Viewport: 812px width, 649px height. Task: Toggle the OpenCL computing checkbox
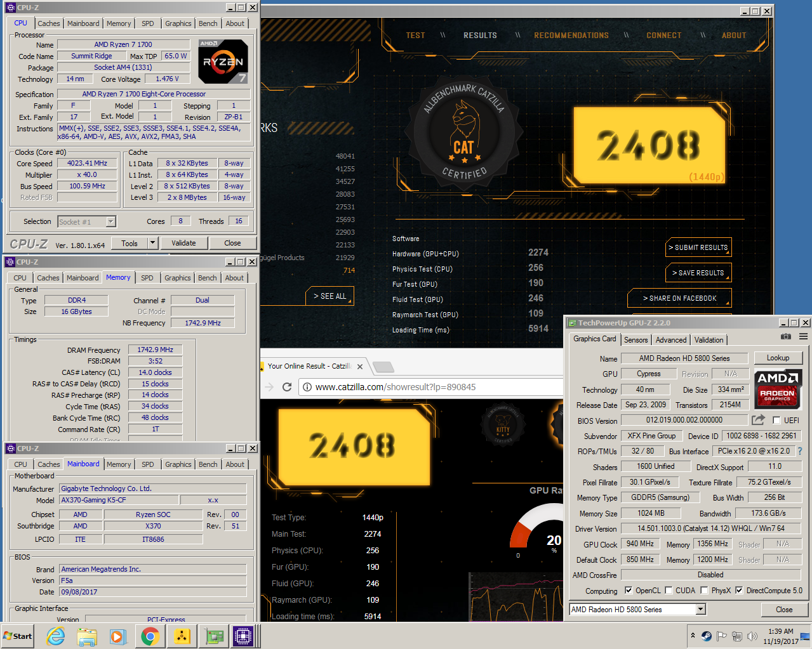pos(629,590)
